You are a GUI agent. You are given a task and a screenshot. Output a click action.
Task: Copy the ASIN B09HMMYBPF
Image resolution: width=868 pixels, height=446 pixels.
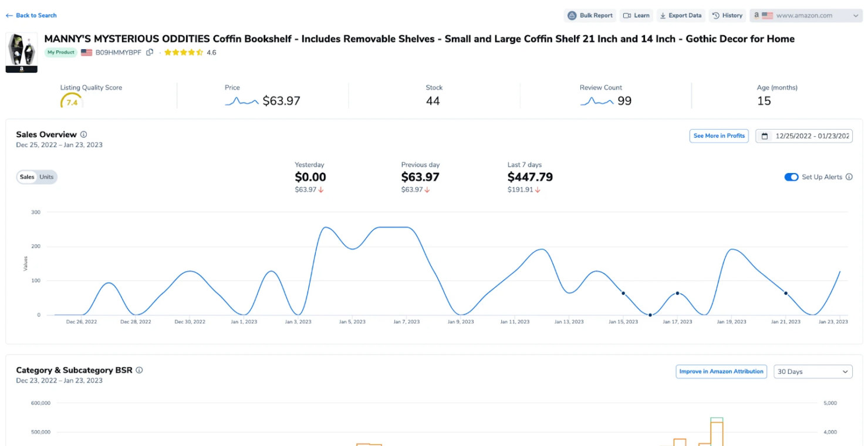149,52
